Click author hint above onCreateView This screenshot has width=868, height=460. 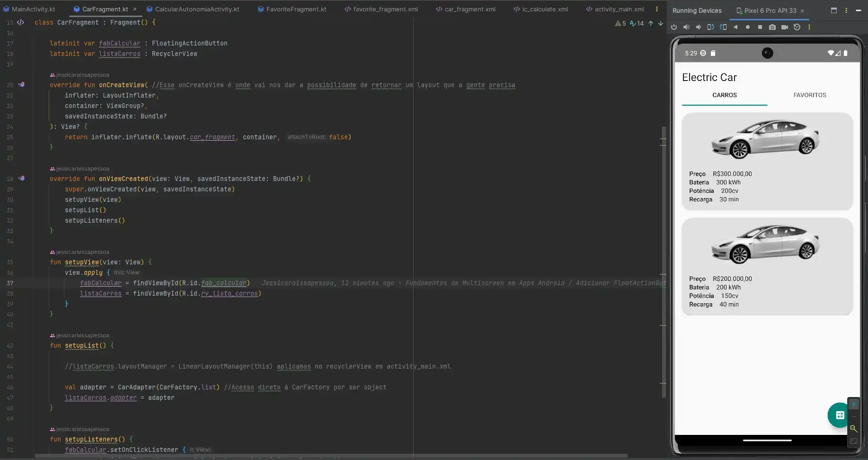click(80, 75)
